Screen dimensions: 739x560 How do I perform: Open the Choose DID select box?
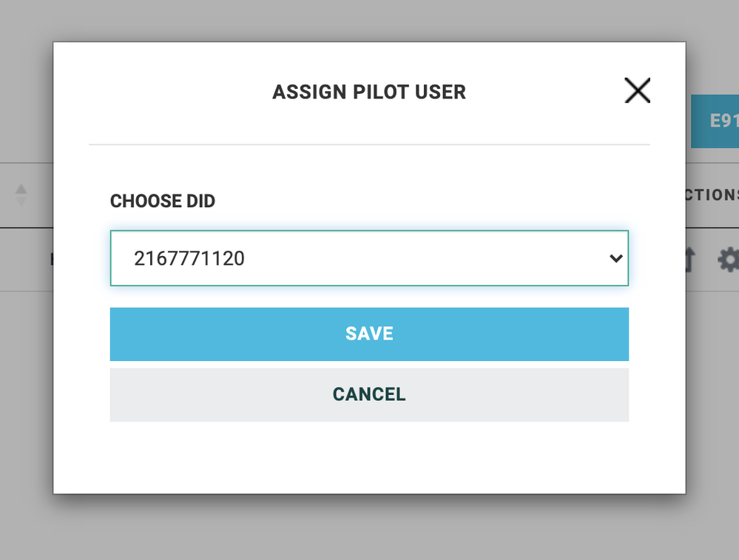(369, 258)
